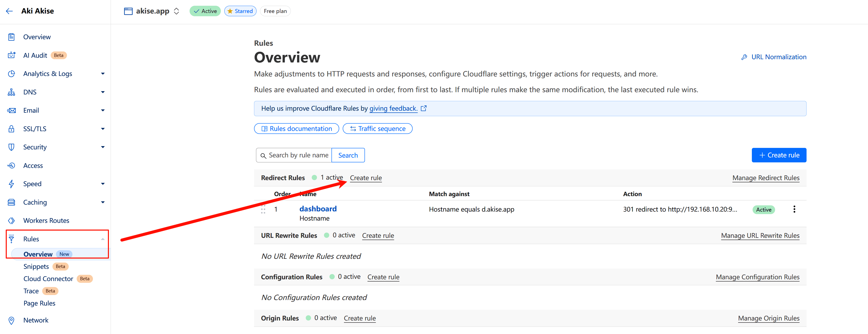Click the Speed lightning bolt icon
The height and width of the screenshot is (334, 868).
pos(11,184)
